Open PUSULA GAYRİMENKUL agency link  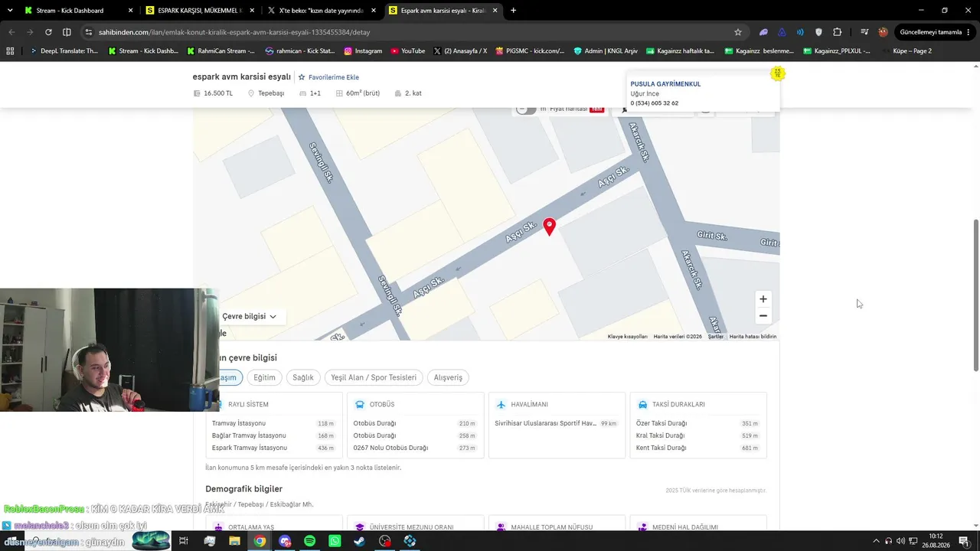click(665, 84)
